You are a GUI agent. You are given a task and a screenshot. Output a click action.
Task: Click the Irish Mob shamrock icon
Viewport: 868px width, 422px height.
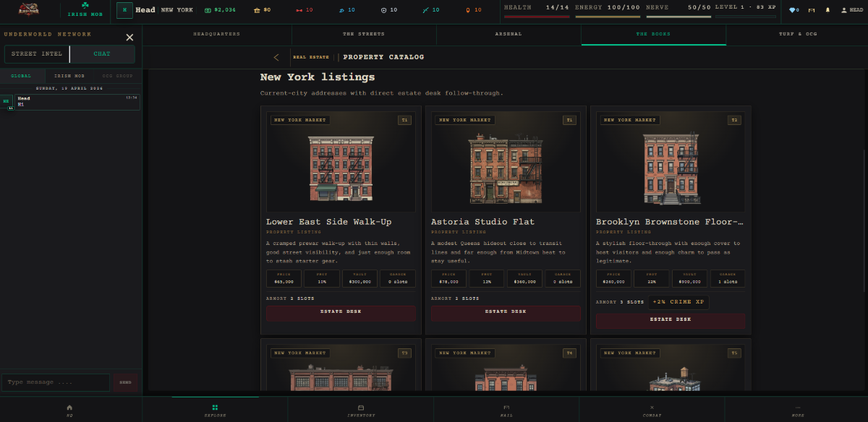click(x=85, y=6)
